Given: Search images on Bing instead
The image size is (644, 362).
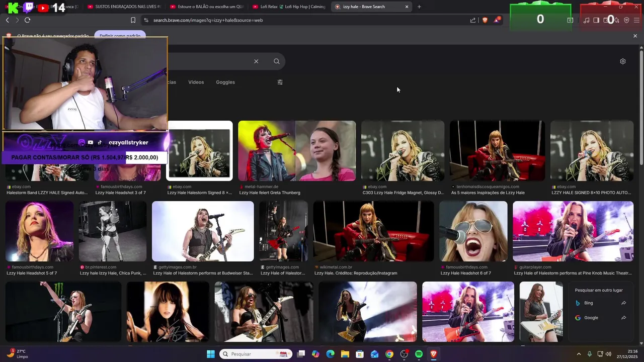Looking at the screenshot, I should 601,303.
